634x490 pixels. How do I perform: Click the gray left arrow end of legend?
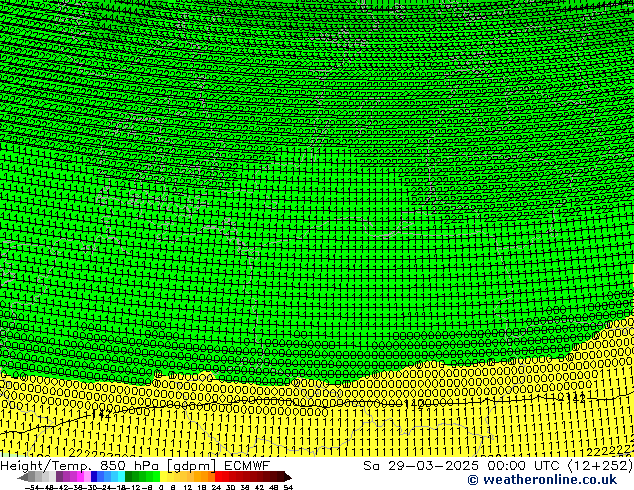(23, 477)
